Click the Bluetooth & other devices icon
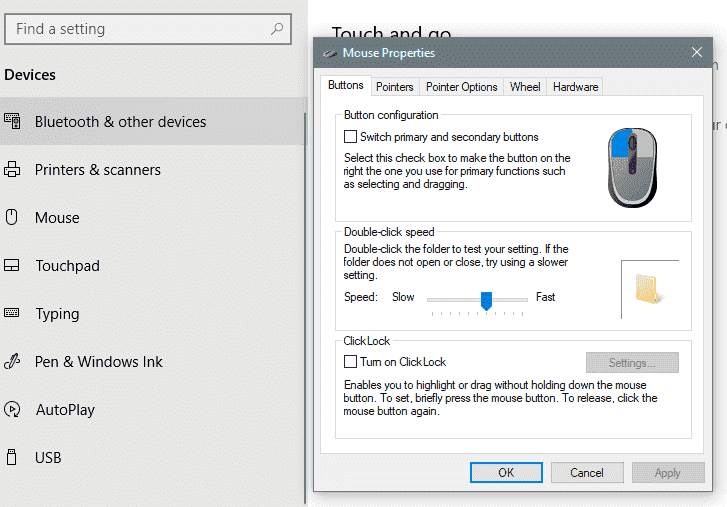Image resolution: width=727 pixels, height=507 pixels. point(12,121)
